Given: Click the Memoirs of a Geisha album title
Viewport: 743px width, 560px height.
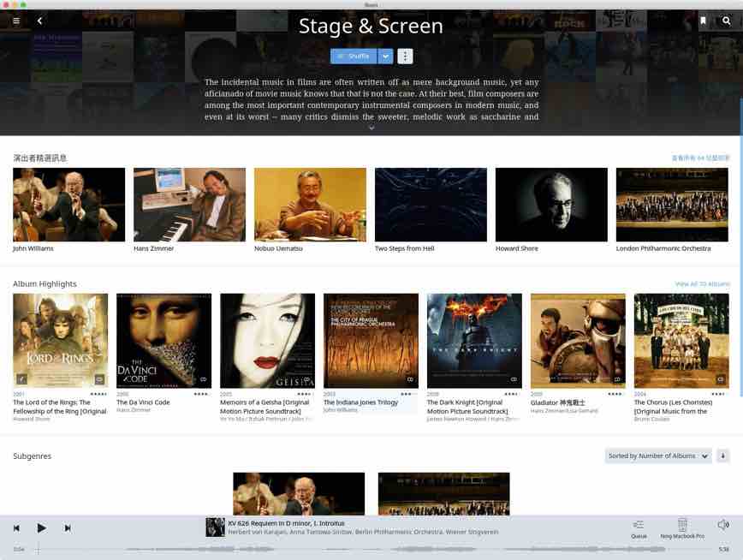Looking at the screenshot, I should click(265, 407).
